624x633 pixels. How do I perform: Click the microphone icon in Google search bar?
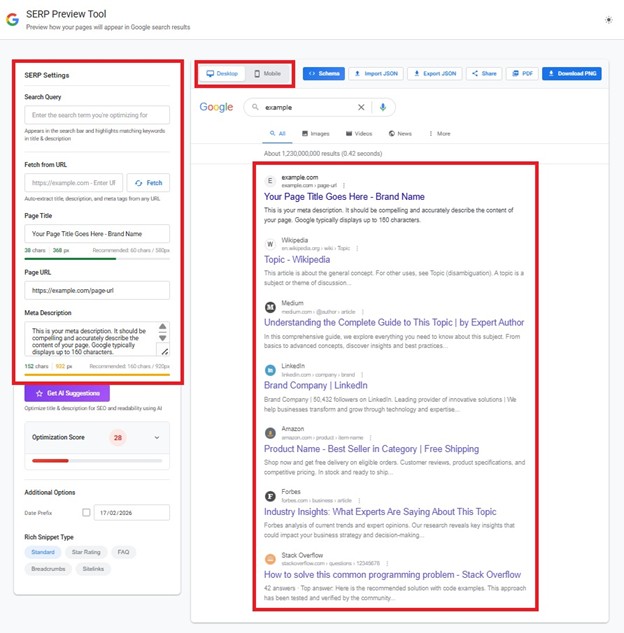coord(383,107)
